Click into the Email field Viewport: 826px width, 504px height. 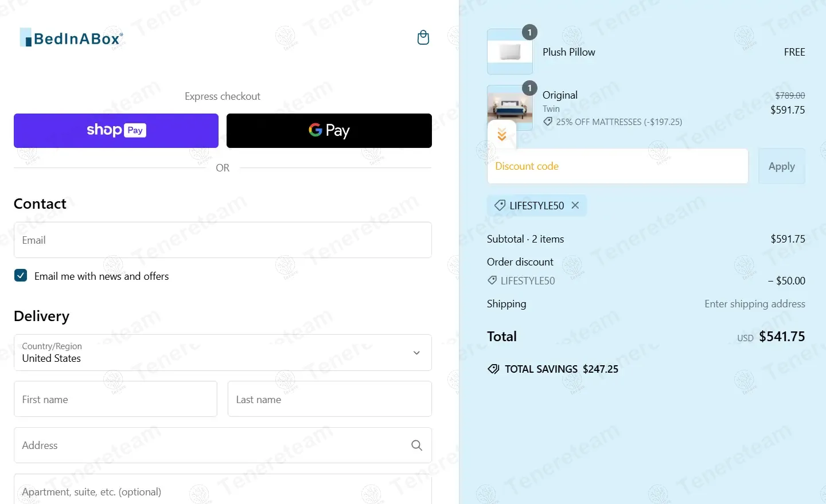223,240
